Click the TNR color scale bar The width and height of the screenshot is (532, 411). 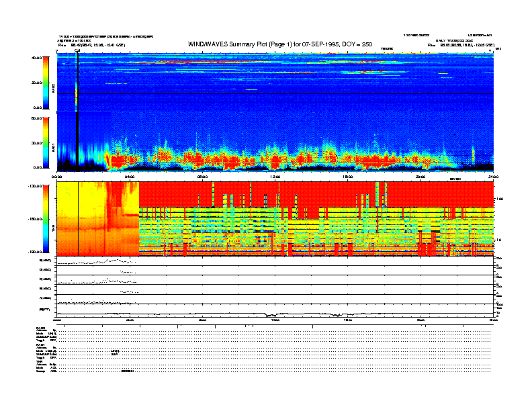tap(46, 219)
